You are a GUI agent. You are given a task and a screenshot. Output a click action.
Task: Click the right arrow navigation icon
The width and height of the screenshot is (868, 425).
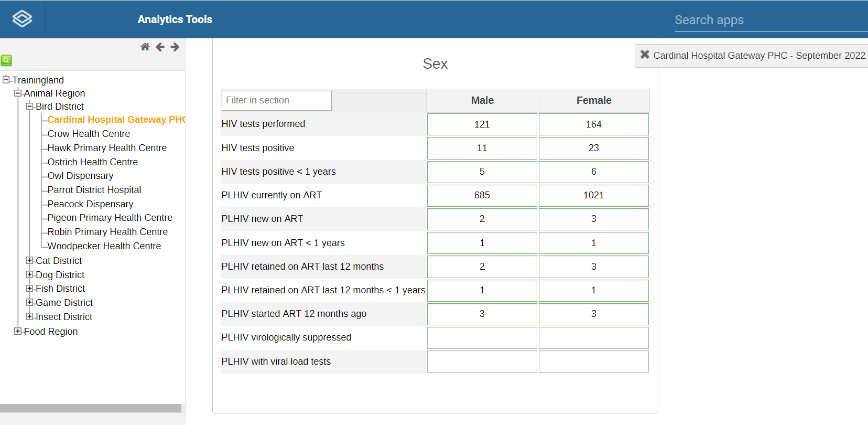[175, 47]
